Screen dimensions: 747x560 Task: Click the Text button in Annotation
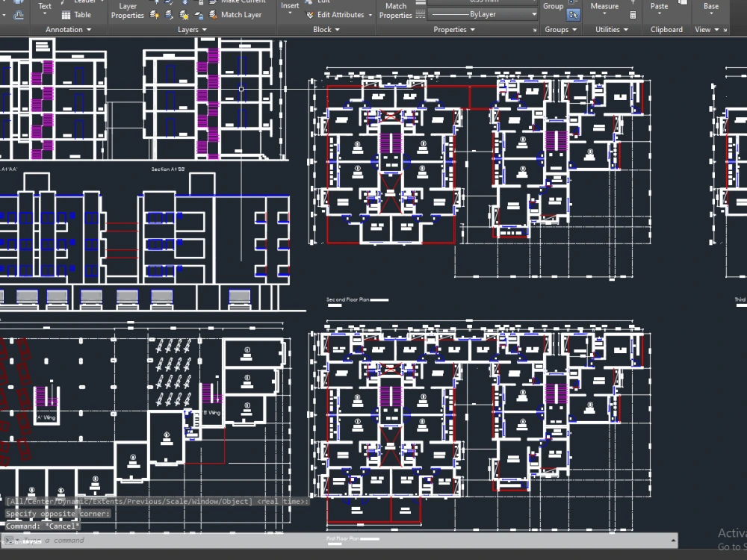click(45, 6)
